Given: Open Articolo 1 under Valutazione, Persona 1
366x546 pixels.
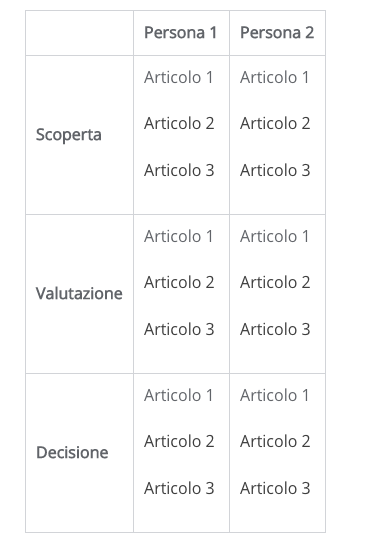Looking at the screenshot, I should (179, 236).
